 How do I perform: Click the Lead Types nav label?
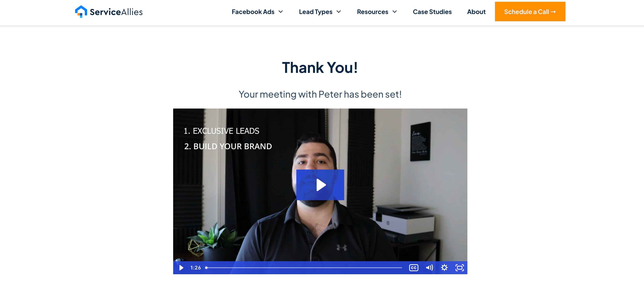pyautogui.click(x=315, y=12)
